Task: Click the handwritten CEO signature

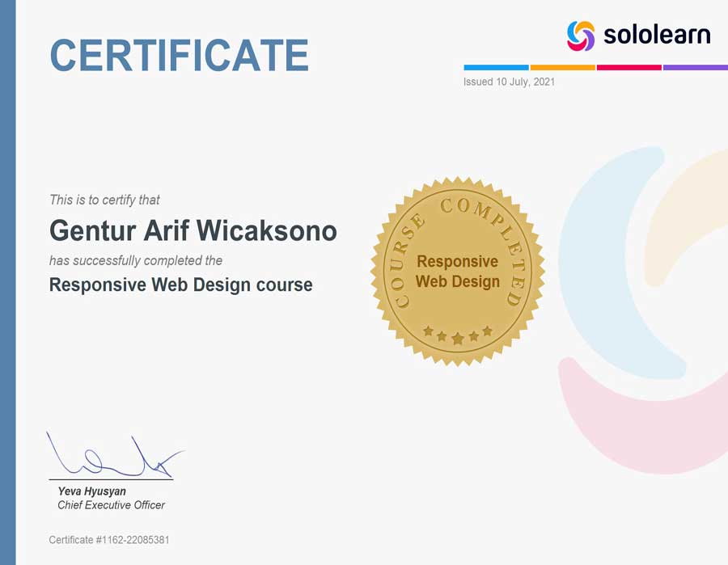Action: pos(113,459)
